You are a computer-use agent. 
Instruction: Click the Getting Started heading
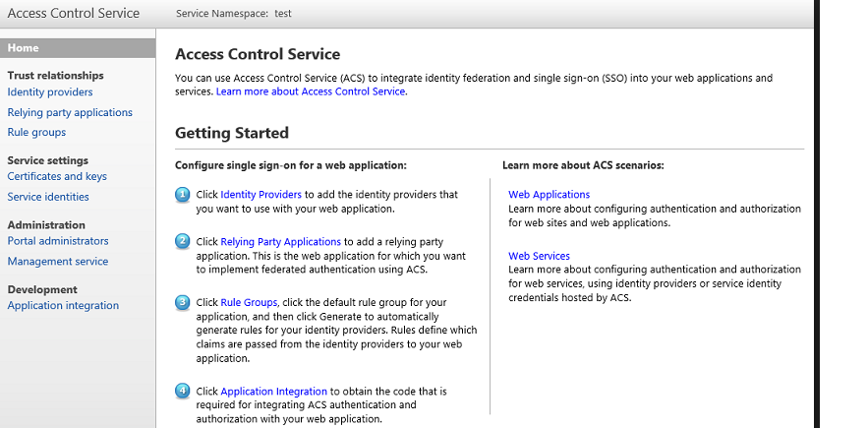coord(232,133)
